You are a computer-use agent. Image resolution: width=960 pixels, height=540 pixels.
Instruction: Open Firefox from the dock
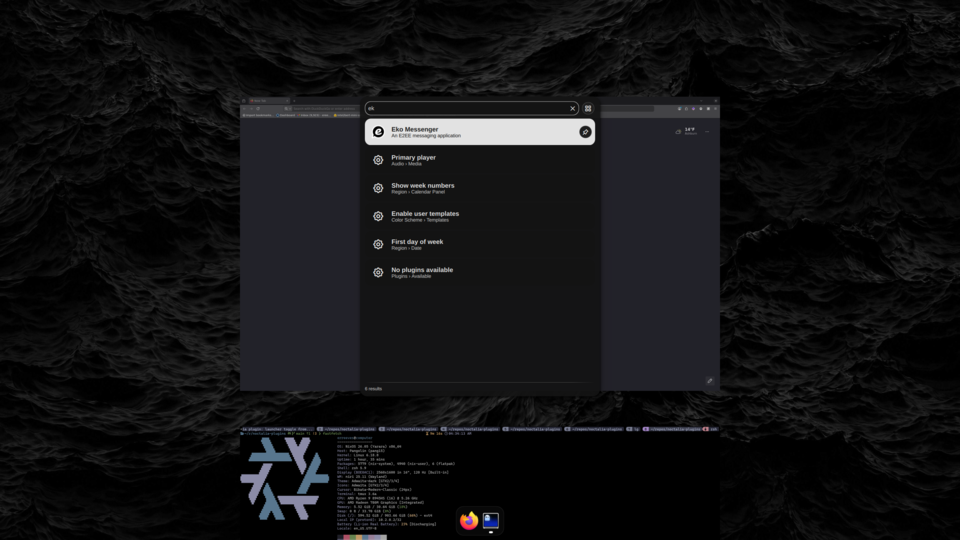coord(469,520)
